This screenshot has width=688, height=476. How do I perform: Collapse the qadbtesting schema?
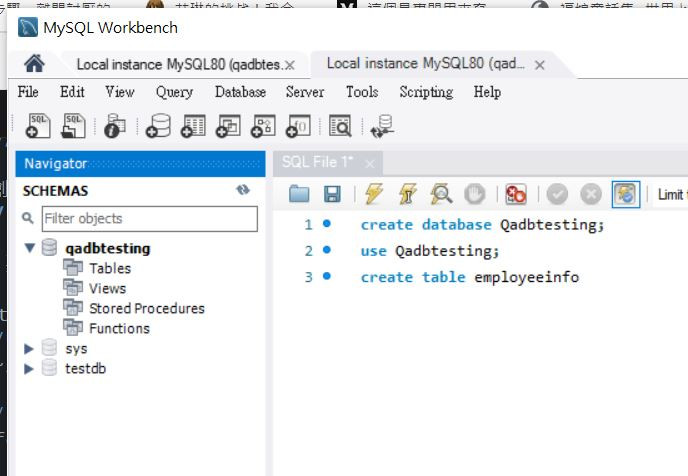29,248
